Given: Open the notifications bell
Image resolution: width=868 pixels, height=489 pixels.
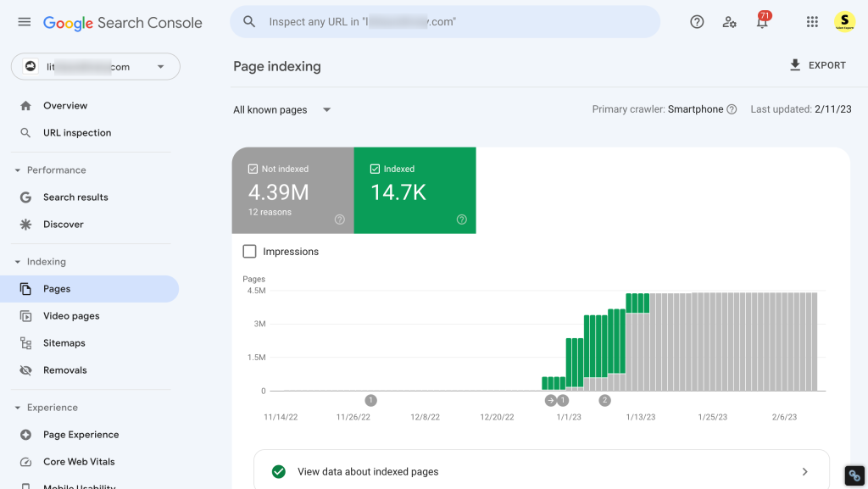Looking at the screenshot, I should [762, 21].
